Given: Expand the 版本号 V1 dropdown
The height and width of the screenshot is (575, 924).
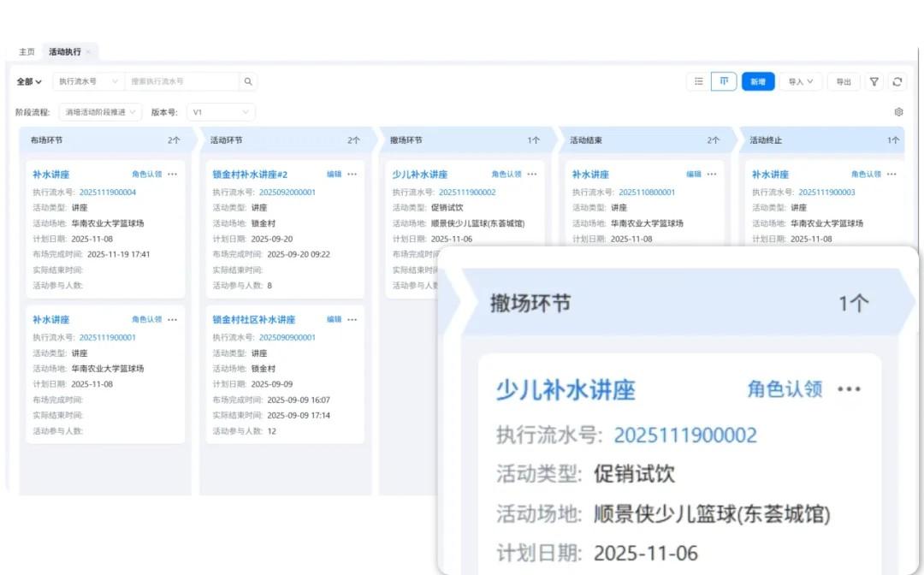Looking at the screenshot, I should click(220, 111).
